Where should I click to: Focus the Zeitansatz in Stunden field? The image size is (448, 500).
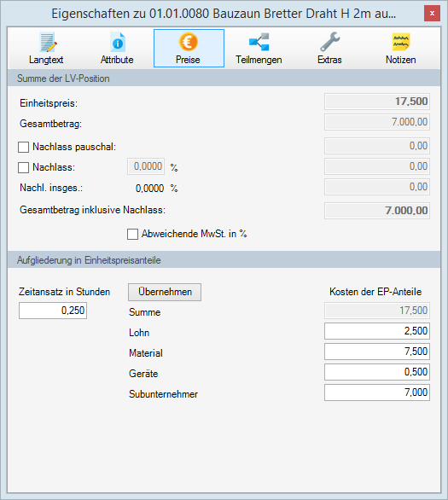pos(53,311)
